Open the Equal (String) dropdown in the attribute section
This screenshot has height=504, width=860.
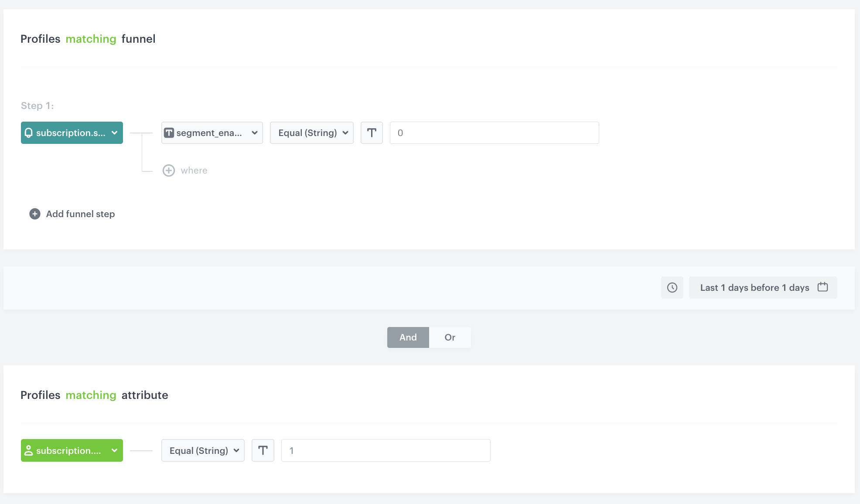(x=202, y=450)
